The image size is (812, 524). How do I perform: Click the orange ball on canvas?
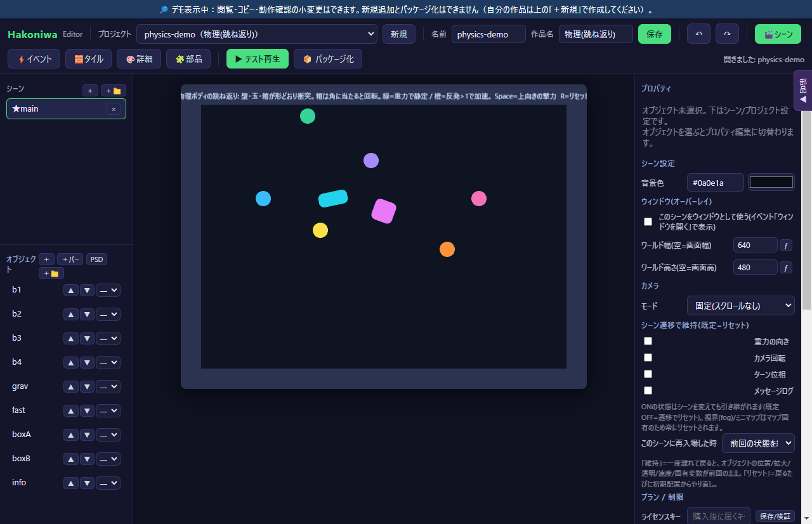447,249
